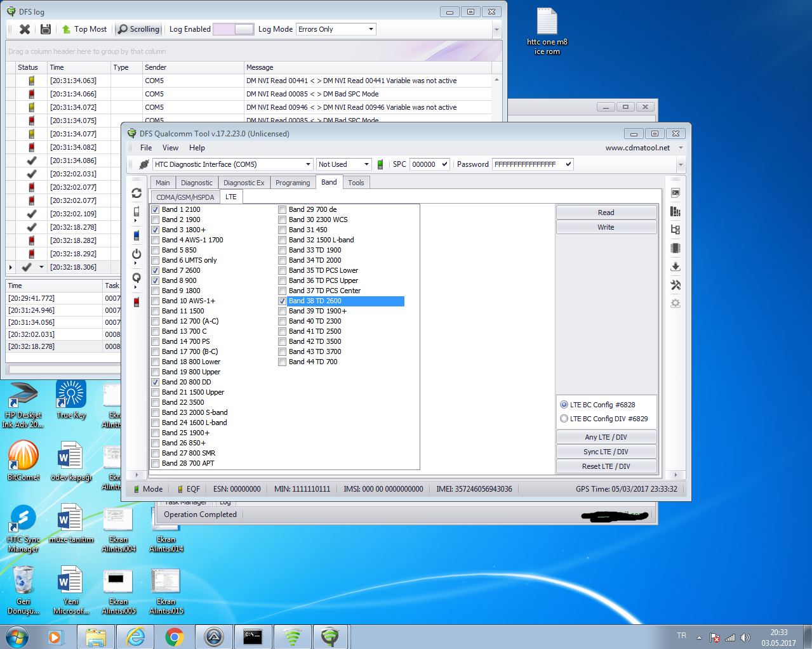Viewport: 812px width, 649px height.
Task: Open the Log Mode dropdown showing Errors Only
Action: pos(336,29)
